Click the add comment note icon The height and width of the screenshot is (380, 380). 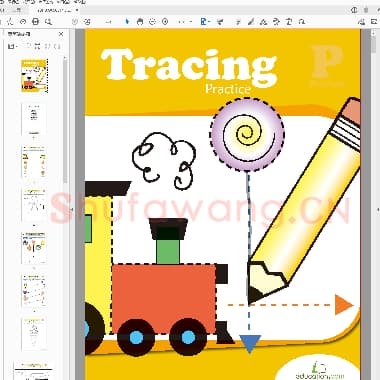238,22
